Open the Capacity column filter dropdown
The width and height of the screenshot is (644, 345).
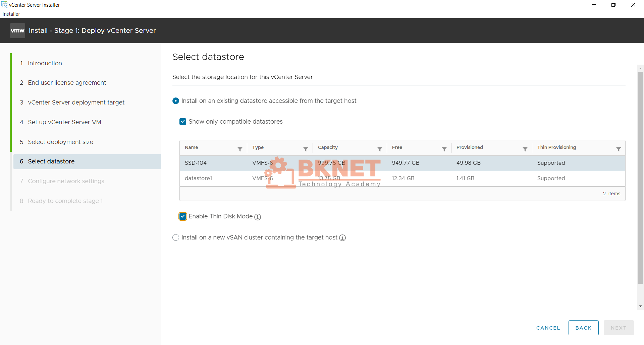(380, 149)
